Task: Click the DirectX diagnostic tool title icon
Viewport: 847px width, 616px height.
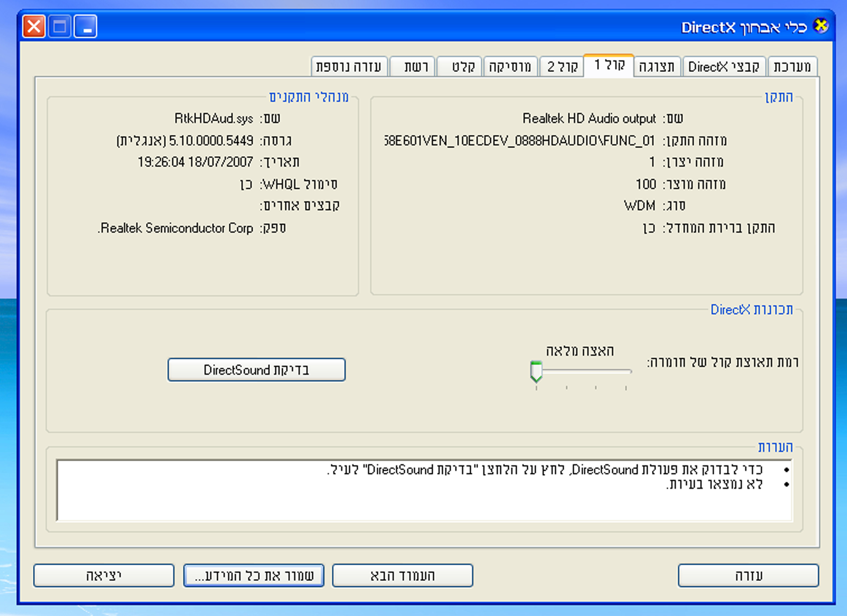Action: [821, 26]
